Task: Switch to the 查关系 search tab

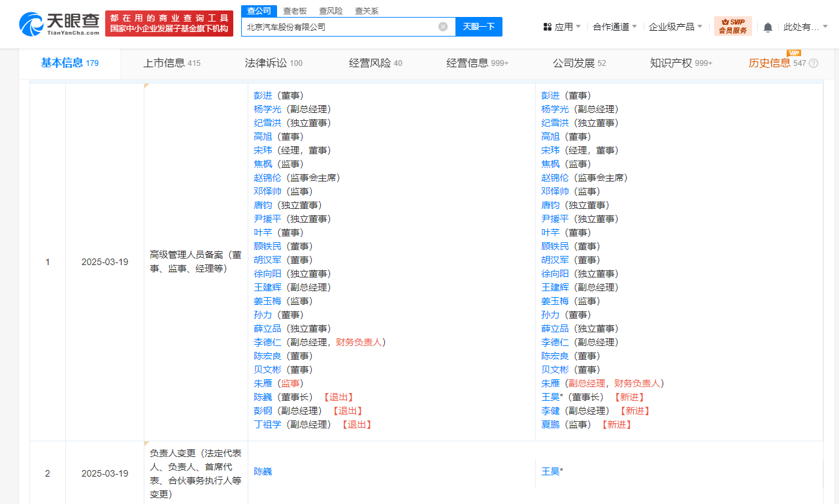Action: click(367, 10)
